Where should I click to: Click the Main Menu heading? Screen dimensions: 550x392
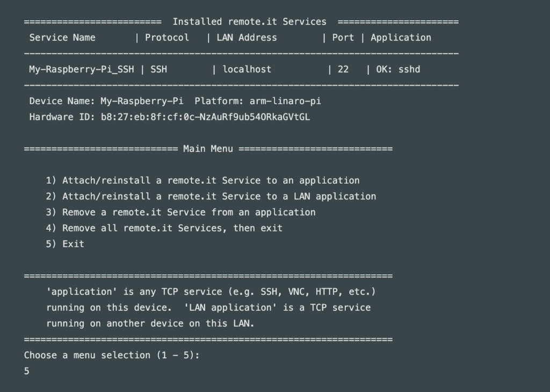208,149
